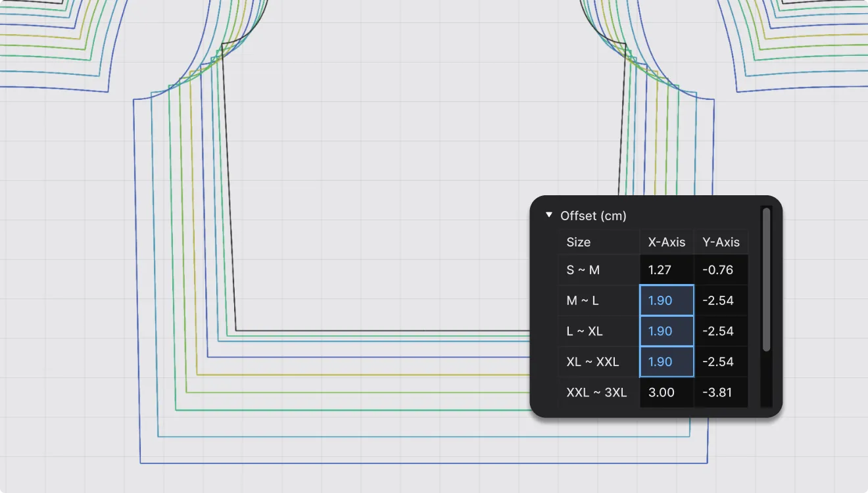868x493 pixels.
Task: Collapse the Offset (cm) disclosure triangle
Action: pyautogui.click(x=548, y=216)
